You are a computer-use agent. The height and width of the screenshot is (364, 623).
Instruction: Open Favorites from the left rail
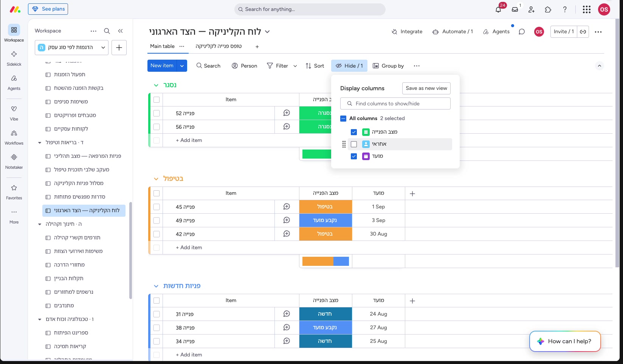point(14,191)
